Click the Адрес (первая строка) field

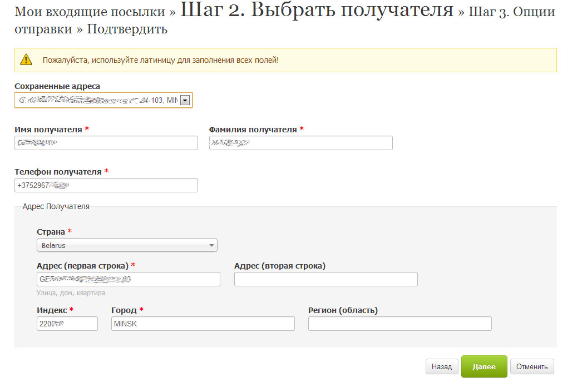[128, 279]
